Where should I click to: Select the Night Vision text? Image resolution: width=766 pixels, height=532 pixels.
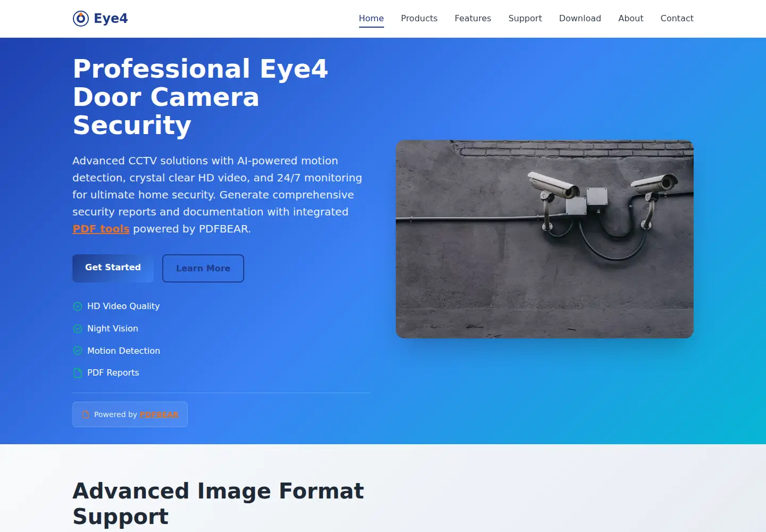(x=113, y=329)
